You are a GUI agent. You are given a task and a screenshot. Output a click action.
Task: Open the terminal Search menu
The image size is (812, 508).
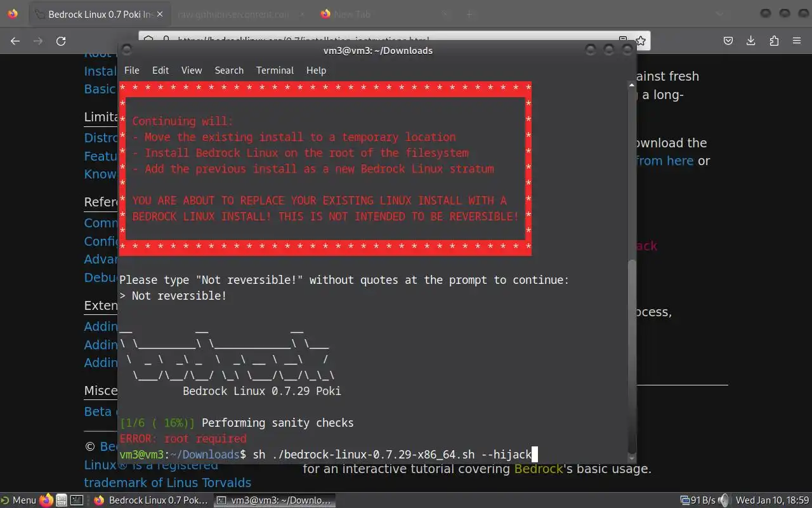click(x=229, y=70)
